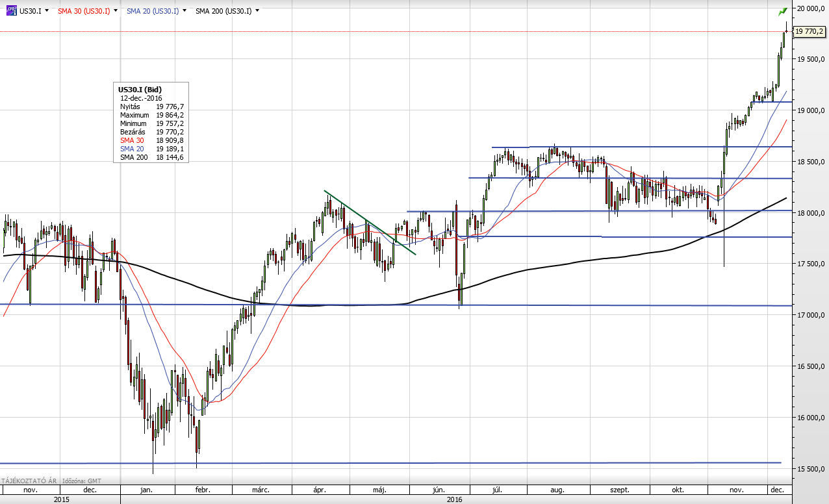
Task: Click the júl. month label
Action: (498, 490)
